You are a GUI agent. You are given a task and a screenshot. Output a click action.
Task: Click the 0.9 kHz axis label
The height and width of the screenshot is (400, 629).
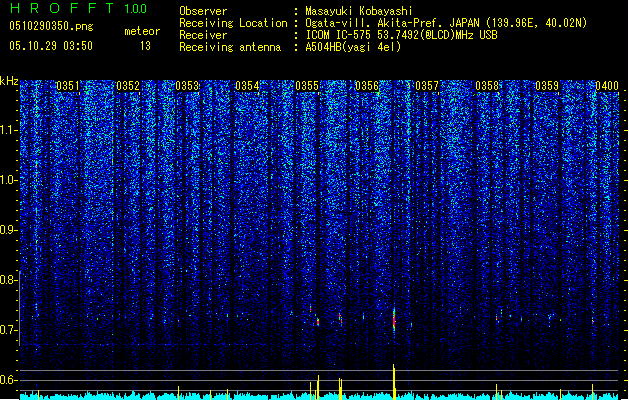coord(8,230)
